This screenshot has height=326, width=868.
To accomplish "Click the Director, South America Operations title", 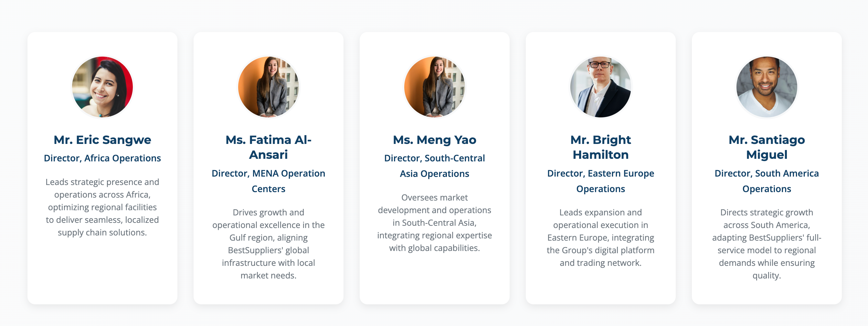I will point(767,181).
